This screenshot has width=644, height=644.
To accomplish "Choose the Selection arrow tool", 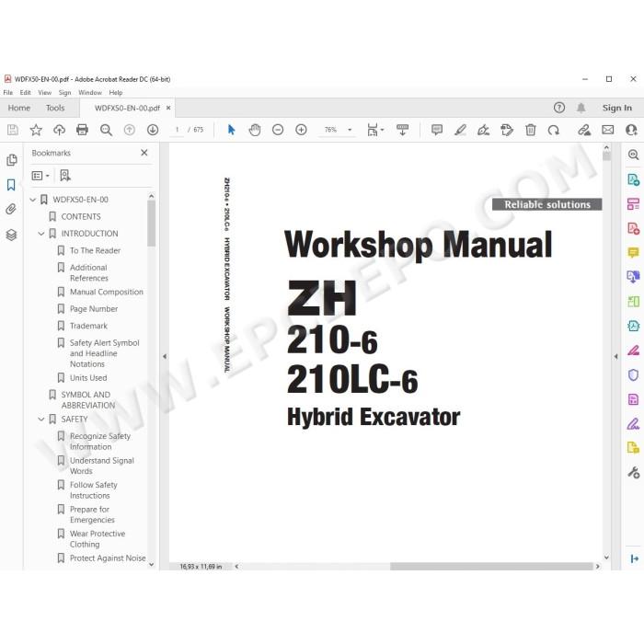I will 231,131.
